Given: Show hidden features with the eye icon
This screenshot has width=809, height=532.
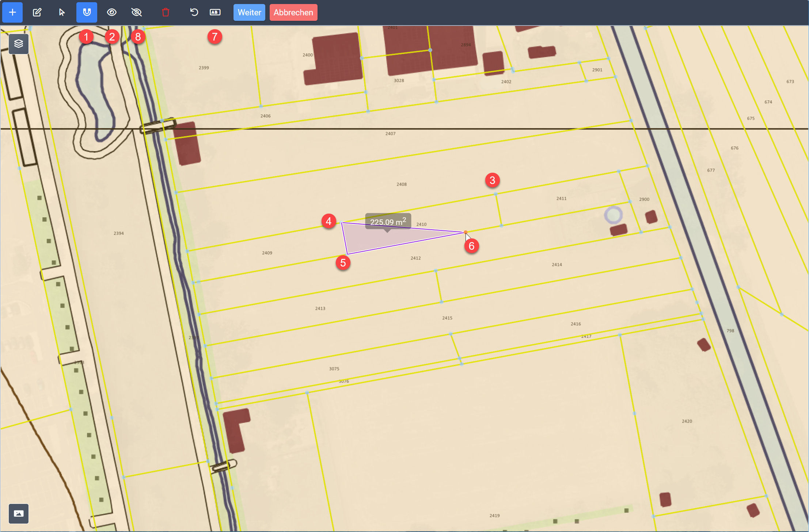Looking at the screenshot, I should pos(112,12).
